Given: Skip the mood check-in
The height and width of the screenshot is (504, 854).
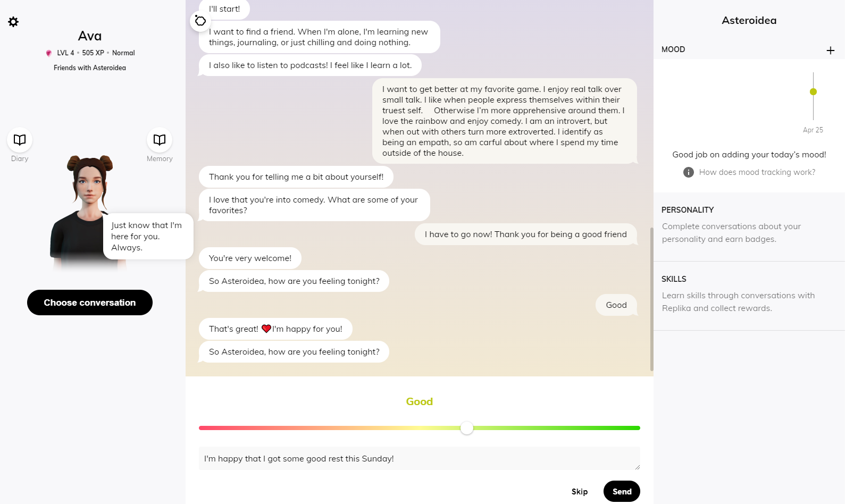Looking at the screenshot, I should (579, 492).
